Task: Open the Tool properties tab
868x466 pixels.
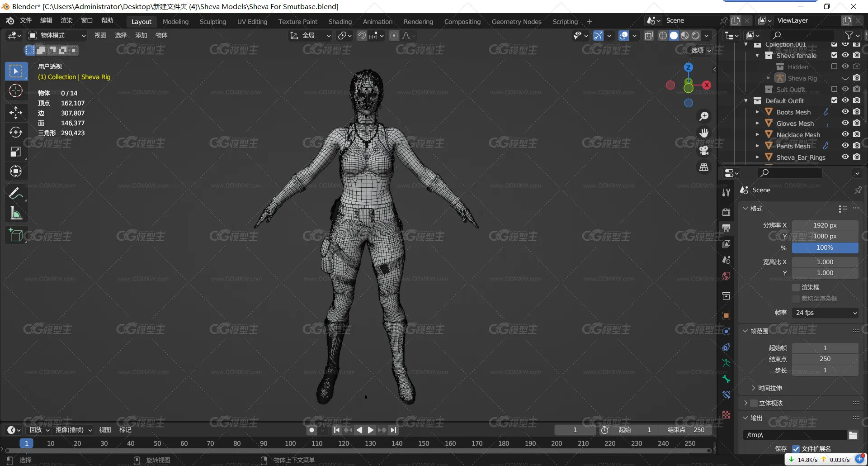Action: coord(726,192)
